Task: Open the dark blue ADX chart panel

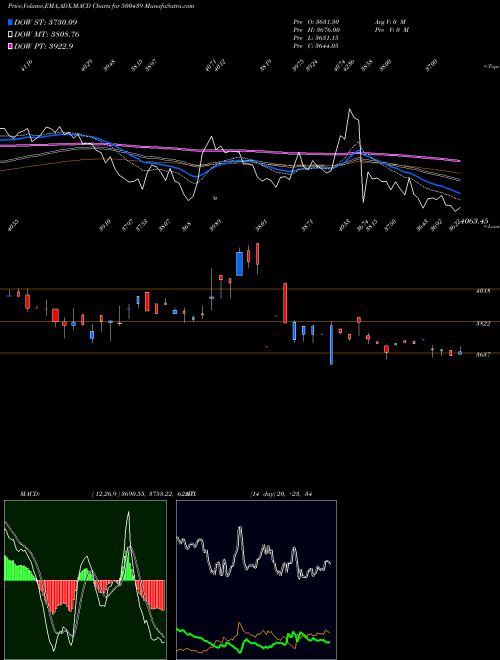Action: pyautogui.click(x=256, y=580)
